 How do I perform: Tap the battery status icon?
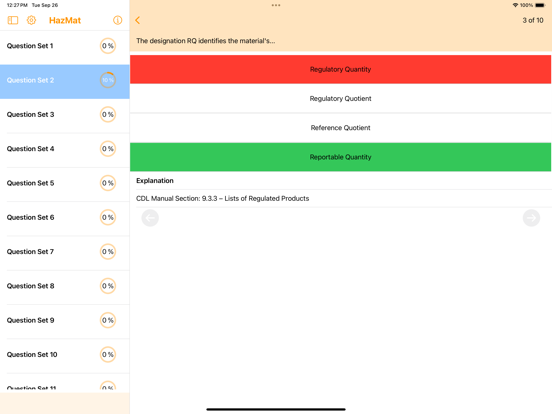[540, 5]
